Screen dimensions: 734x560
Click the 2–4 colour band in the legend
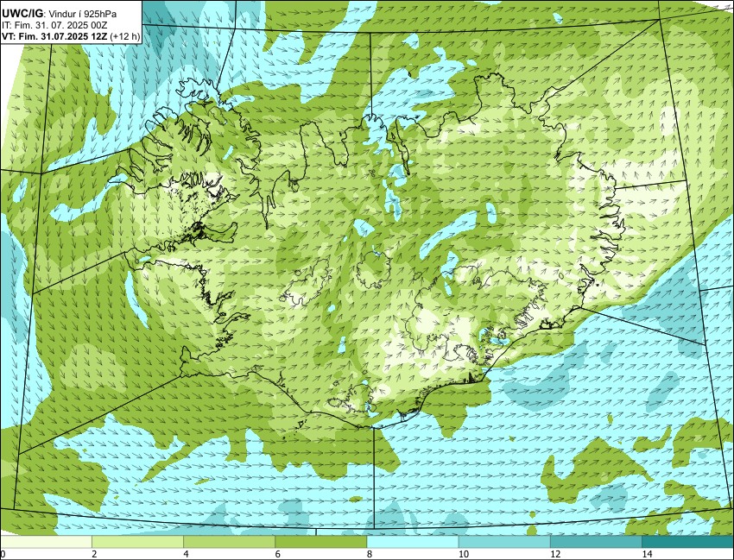point(137,542)
